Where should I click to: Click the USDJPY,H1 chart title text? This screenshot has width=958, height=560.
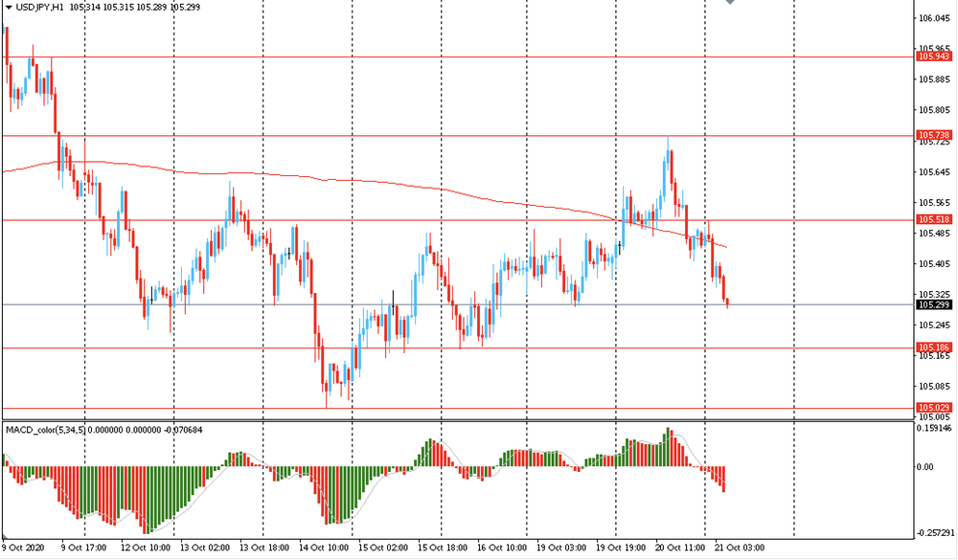[x=39, y=8]
